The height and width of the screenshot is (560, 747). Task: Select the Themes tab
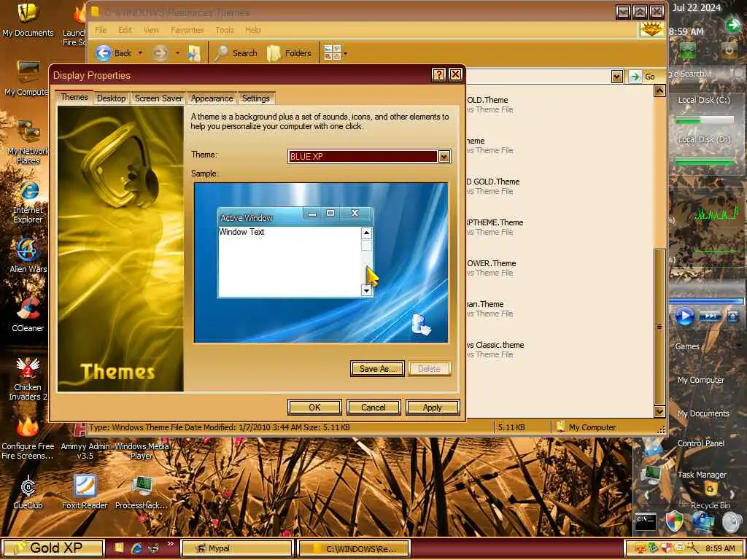point(74,97)
